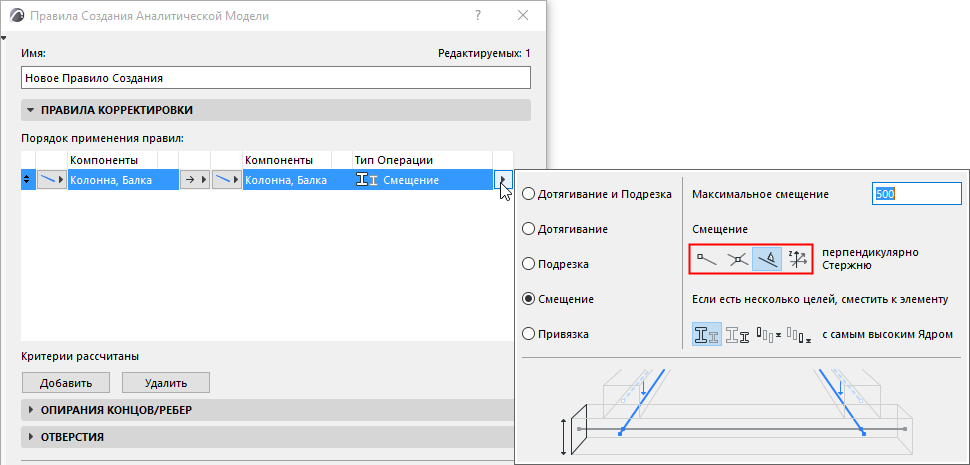
Task: Expand the ОПИРАНИЯ КОНЦОВ/РЕБЕР section
Action: point(267,409)
